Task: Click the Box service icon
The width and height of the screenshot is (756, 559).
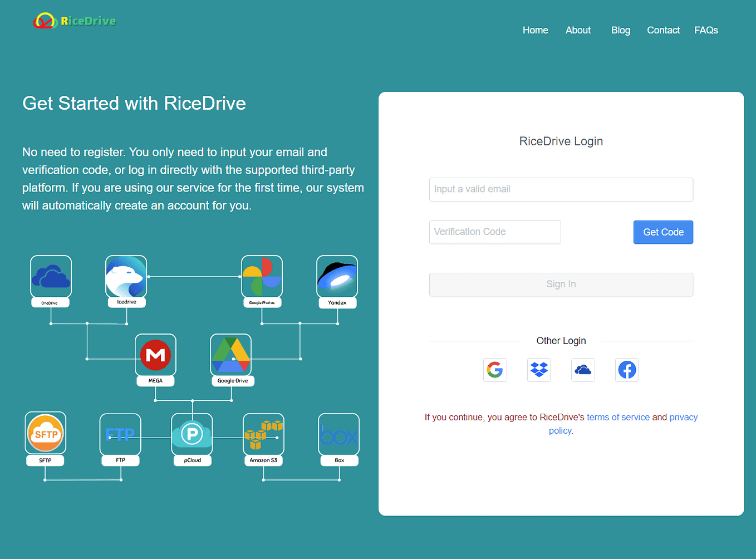Action: coord(339,433)
